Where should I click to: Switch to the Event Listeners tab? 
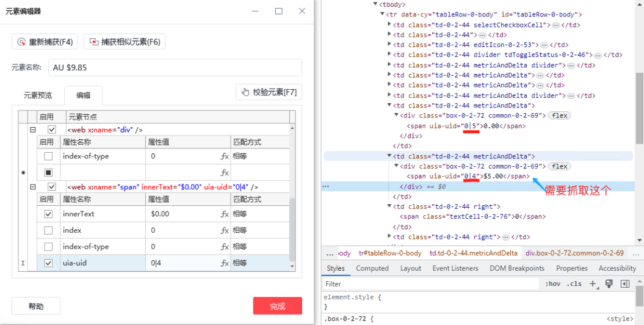click(x=455, y=268)
